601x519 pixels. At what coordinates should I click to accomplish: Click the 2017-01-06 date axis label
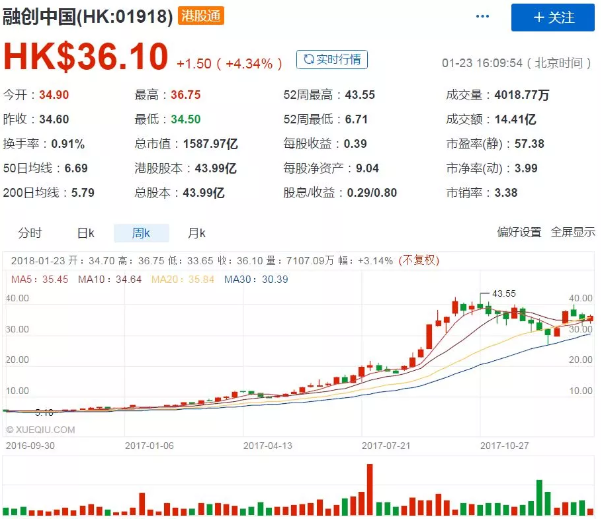coord(149,446)
